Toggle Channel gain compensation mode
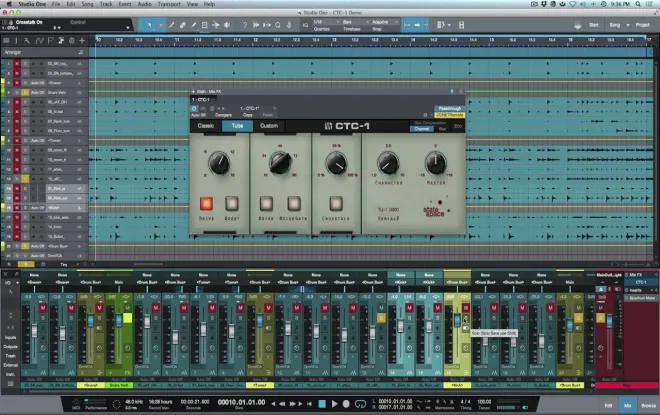 [x=422, y=129]
